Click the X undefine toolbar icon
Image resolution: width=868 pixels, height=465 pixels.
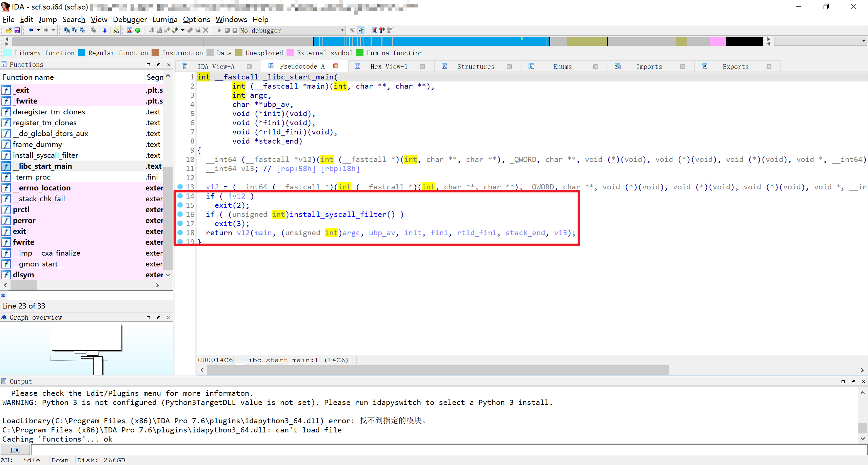tap(205, 30)
